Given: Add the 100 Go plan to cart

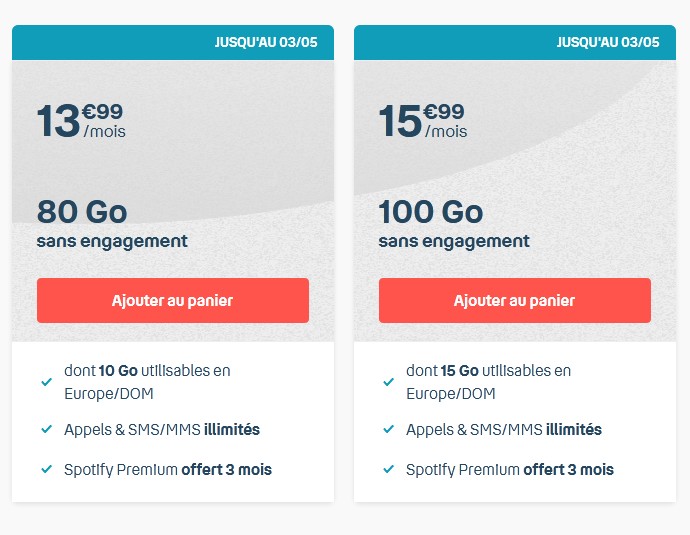Looking at the screenshot, I should [514, 300].
